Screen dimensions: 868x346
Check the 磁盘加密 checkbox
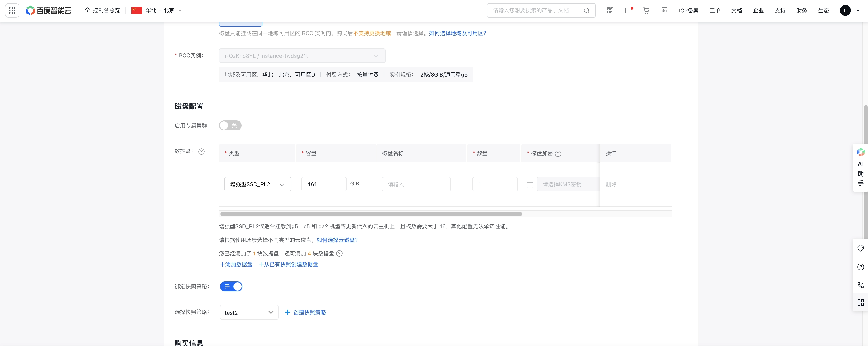(530, 185)
